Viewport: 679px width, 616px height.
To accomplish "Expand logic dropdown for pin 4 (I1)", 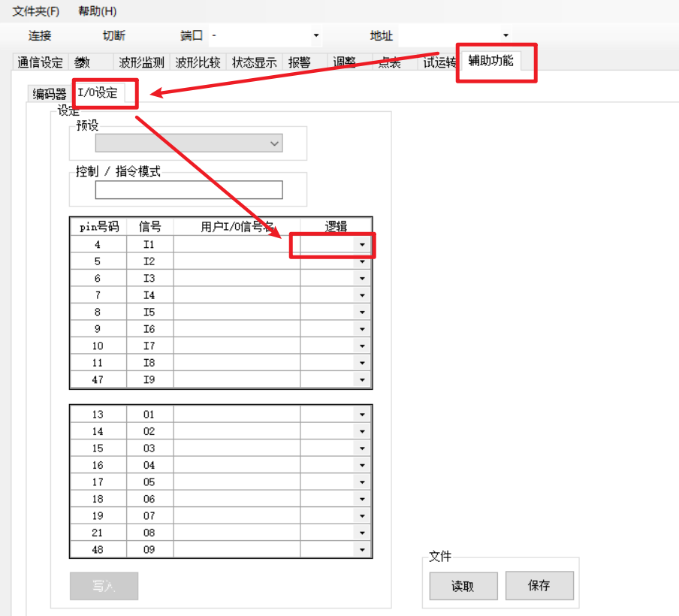I will (362, 245).
